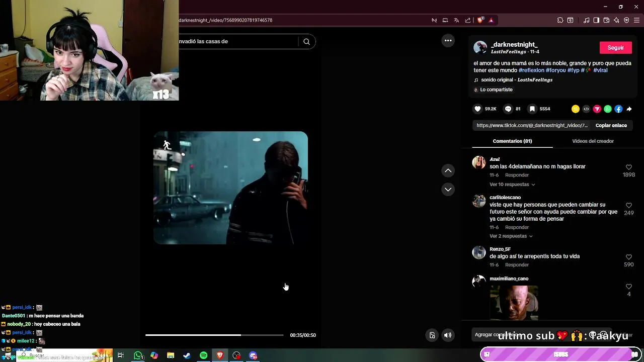Share the video to Facebook

[618, 109]
